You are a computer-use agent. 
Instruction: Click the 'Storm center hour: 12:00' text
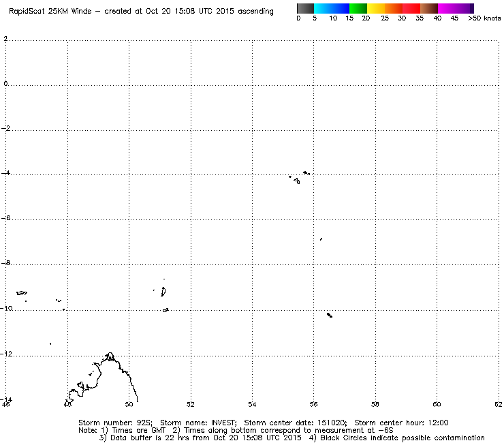(x=401, y=423)
